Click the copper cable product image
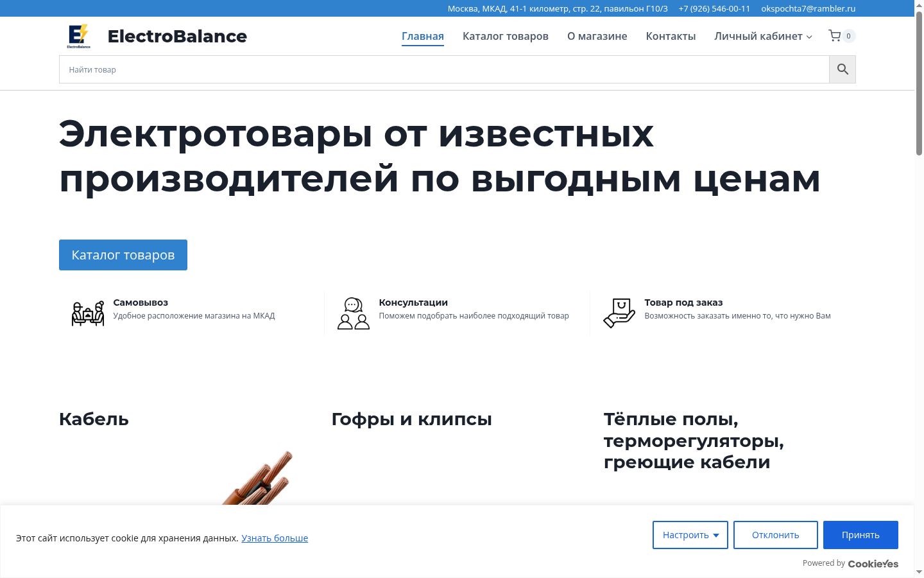Image resolution: width=924 pixels, height=578 pixels. click(x=258, y=478)
